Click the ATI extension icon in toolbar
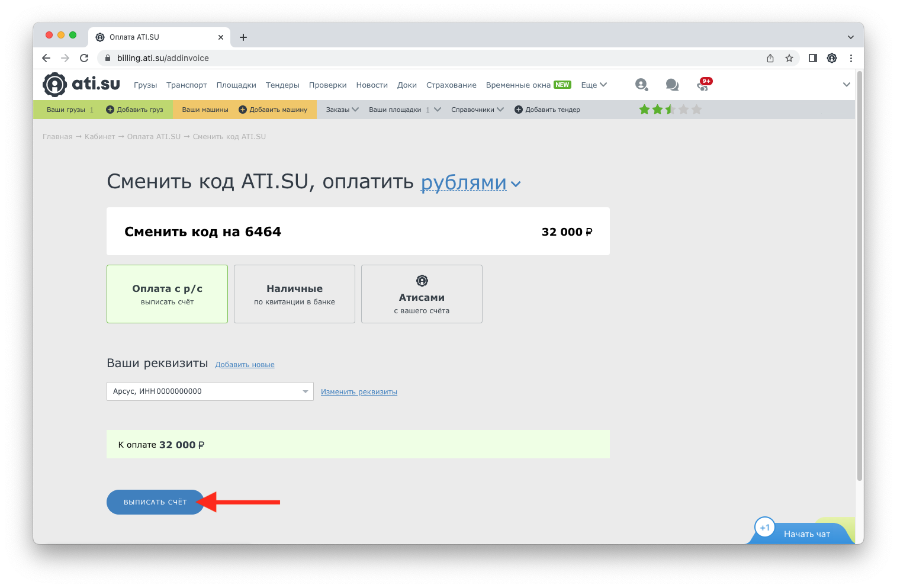The width and height of the screenshot is (897, 588). (x=831, y=58)
